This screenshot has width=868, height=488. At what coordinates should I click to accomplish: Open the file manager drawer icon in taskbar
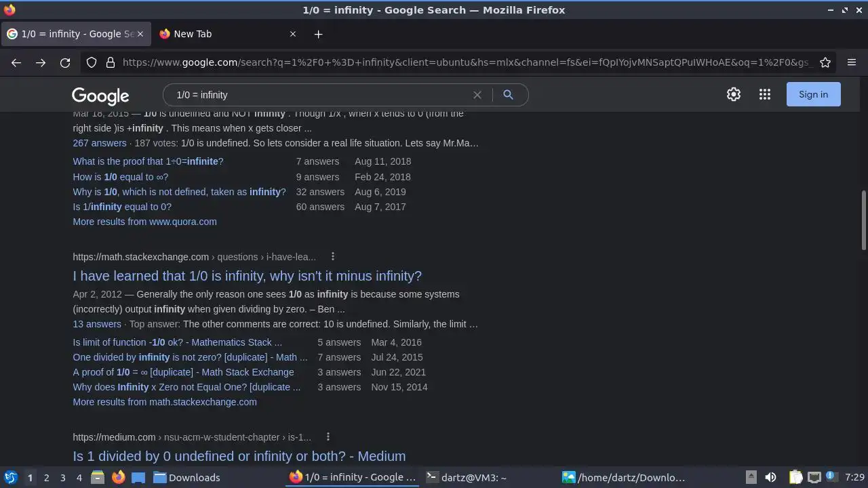coord(98,478)
